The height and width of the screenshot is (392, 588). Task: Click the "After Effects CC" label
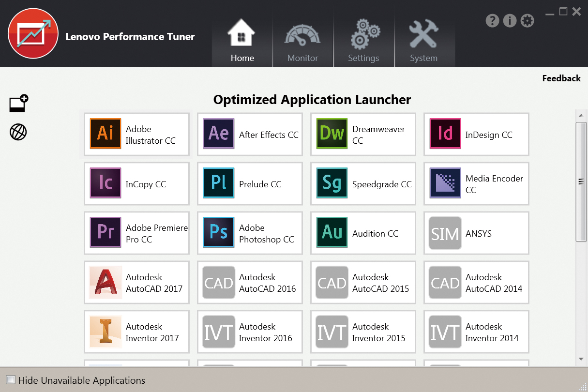coord(269,135)
